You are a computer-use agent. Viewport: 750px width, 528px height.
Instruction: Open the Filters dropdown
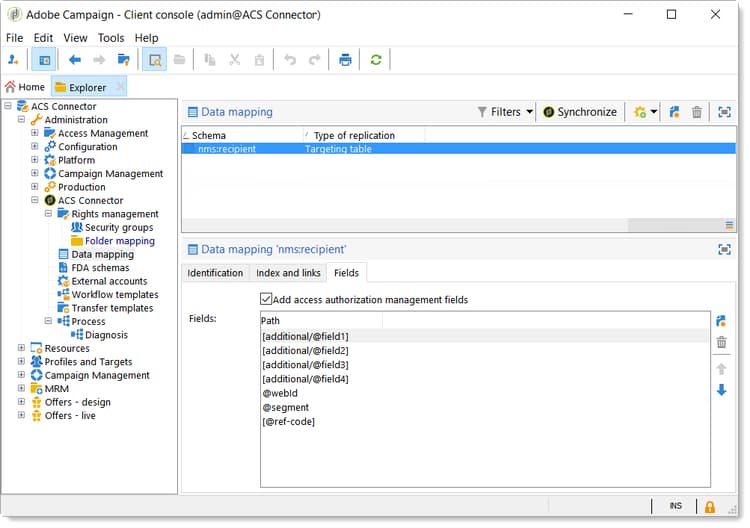tap(505, 112)
